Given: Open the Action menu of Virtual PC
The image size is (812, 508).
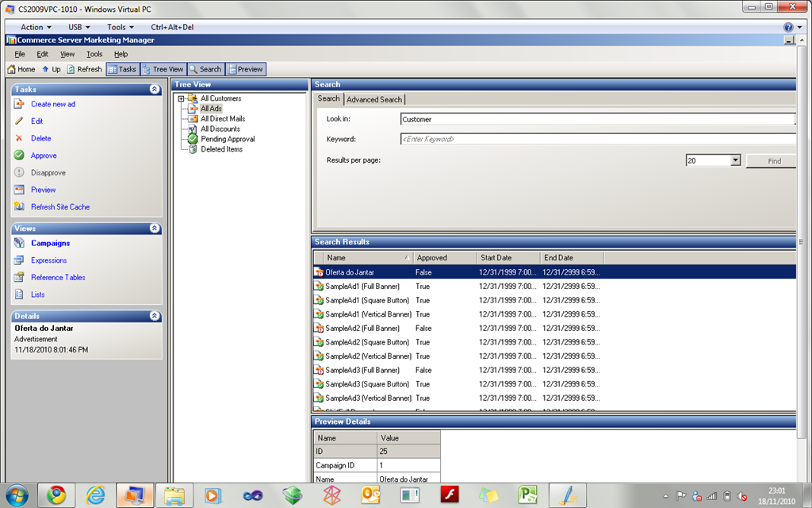Looking at the screenshot, I should pos(36,27).
